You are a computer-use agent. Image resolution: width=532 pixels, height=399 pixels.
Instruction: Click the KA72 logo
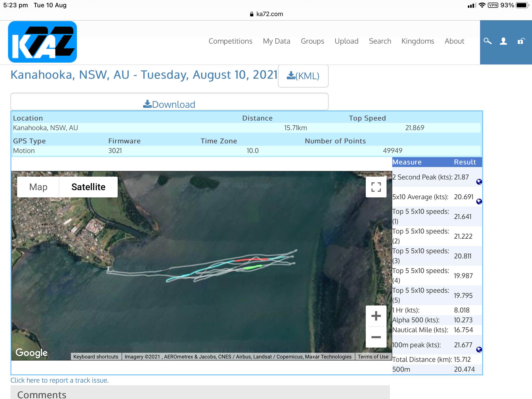(43, 42)
